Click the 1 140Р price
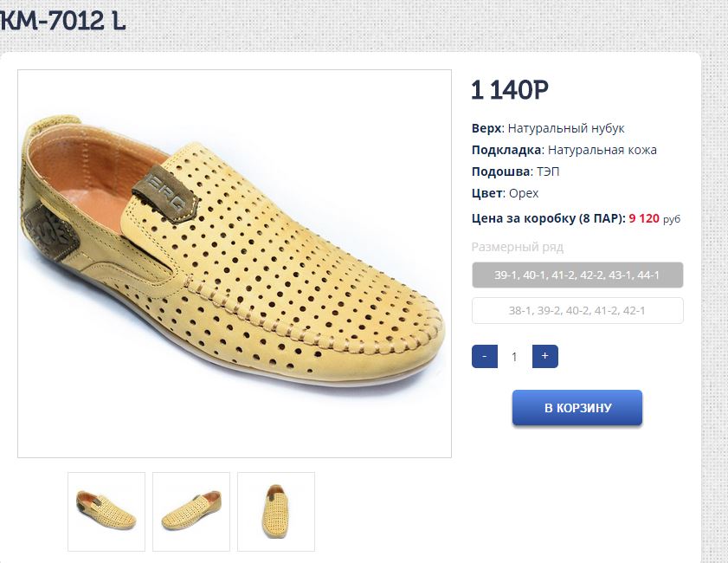This screenshot has height=563, width=728. (510, 89)
